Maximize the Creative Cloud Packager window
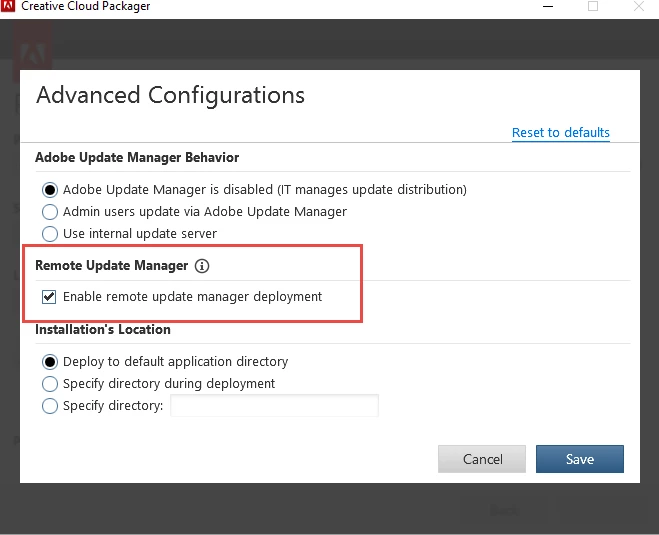 593,6
